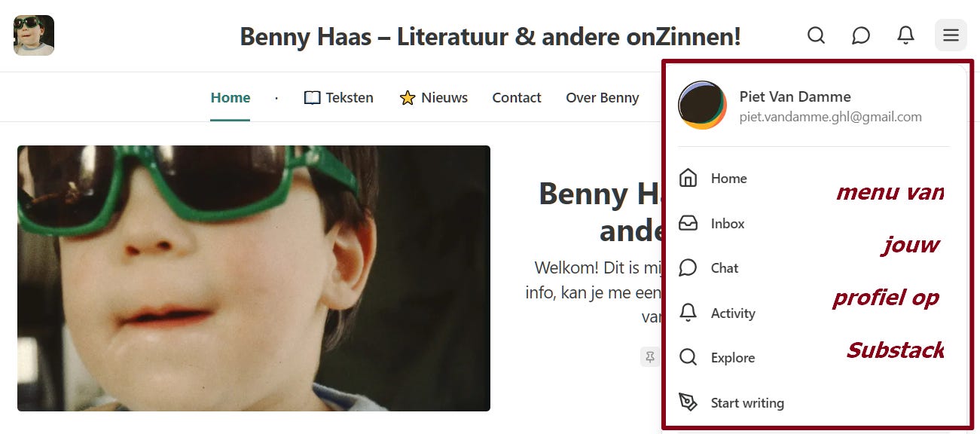The width and height of the screenshot is (980, 434).
Task: Open notifications bell icon in header
Action: 905,35
